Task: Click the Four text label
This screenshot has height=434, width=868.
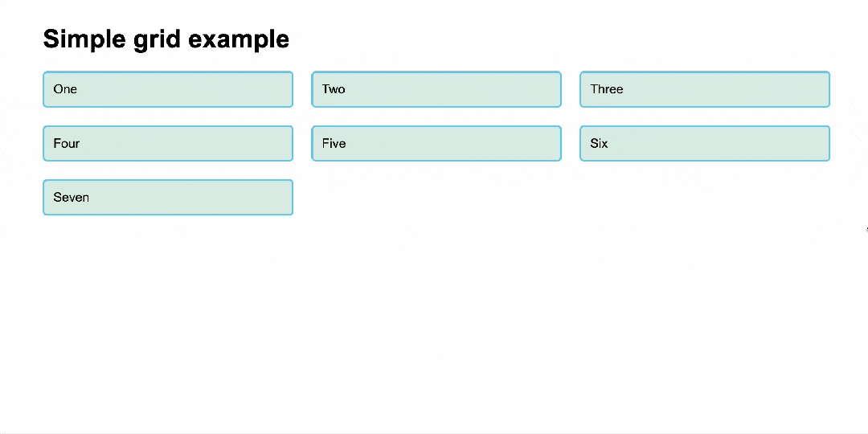Action: coord(67,143)
